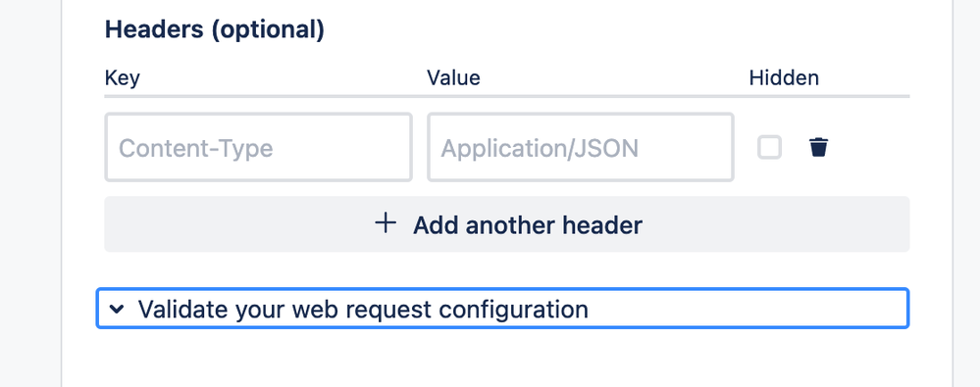The height and width of the screenshot is (387, 980).
Task: Click the header key text box
Action: (x=258, y=147)
